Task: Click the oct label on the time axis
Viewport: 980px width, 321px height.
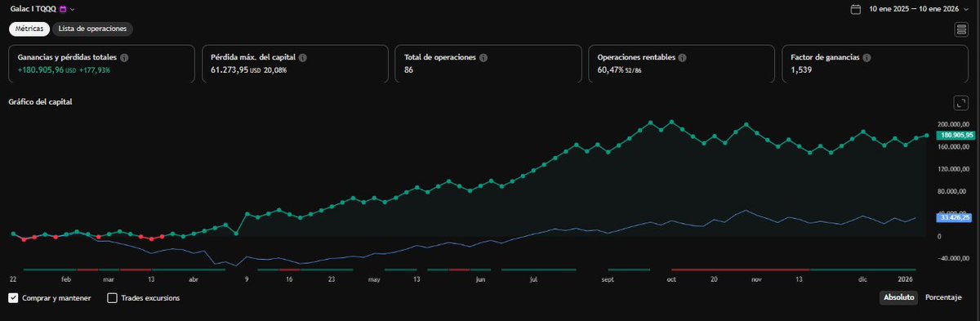Action: [671, 279]
